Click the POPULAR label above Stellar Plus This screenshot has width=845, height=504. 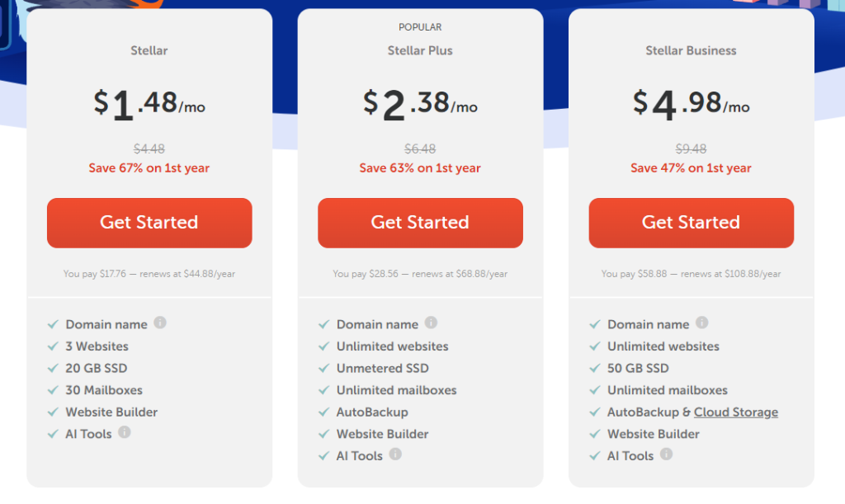420,27
